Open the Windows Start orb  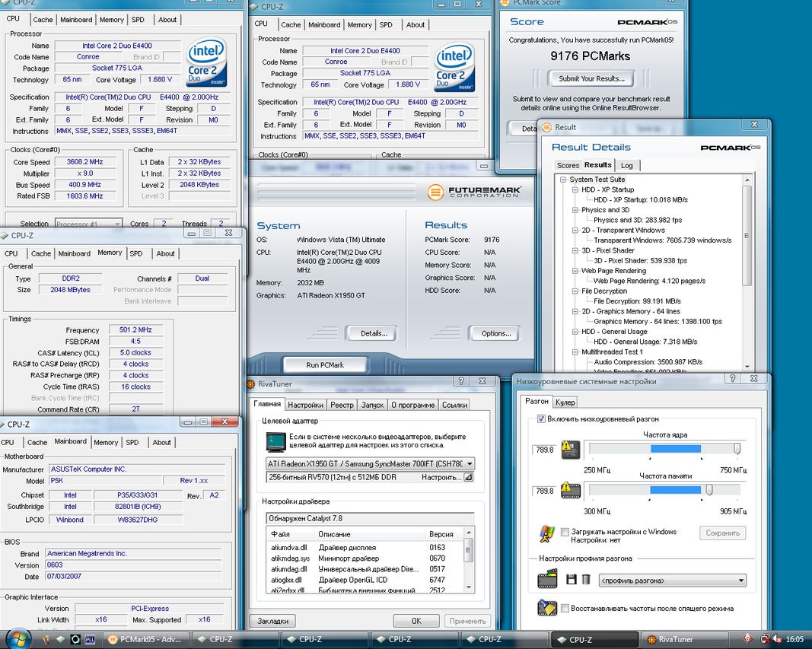coord(18,638)
